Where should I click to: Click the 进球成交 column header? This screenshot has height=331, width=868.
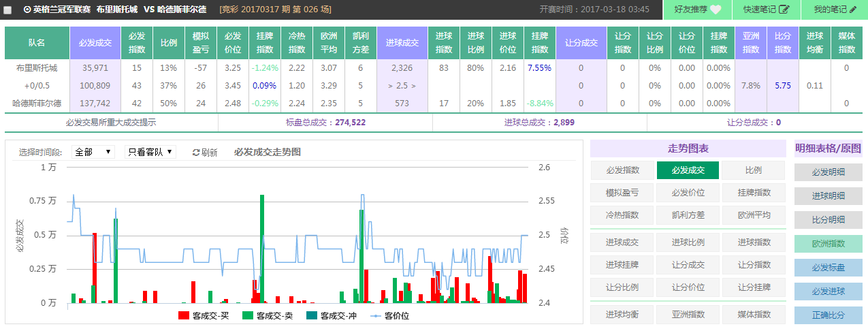(x=402, y=43)
